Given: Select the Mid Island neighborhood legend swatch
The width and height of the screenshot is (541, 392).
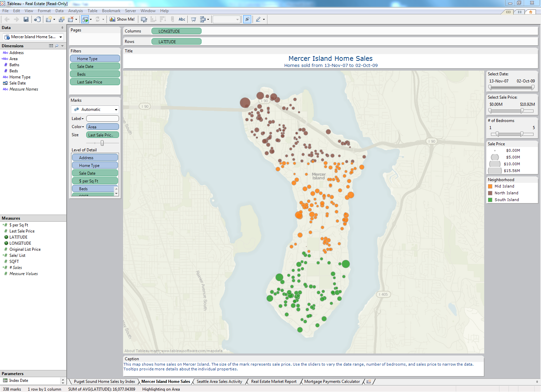Looking at the screenshot, I should click(x=491, y=186).
